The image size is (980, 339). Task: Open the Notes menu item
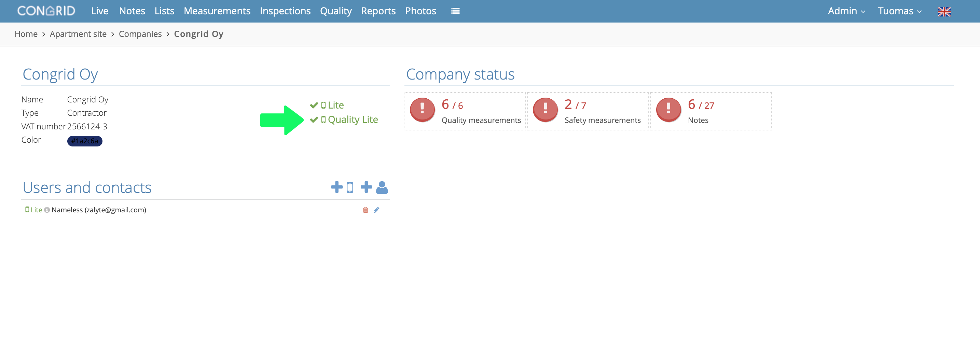[x=132, y=11]
